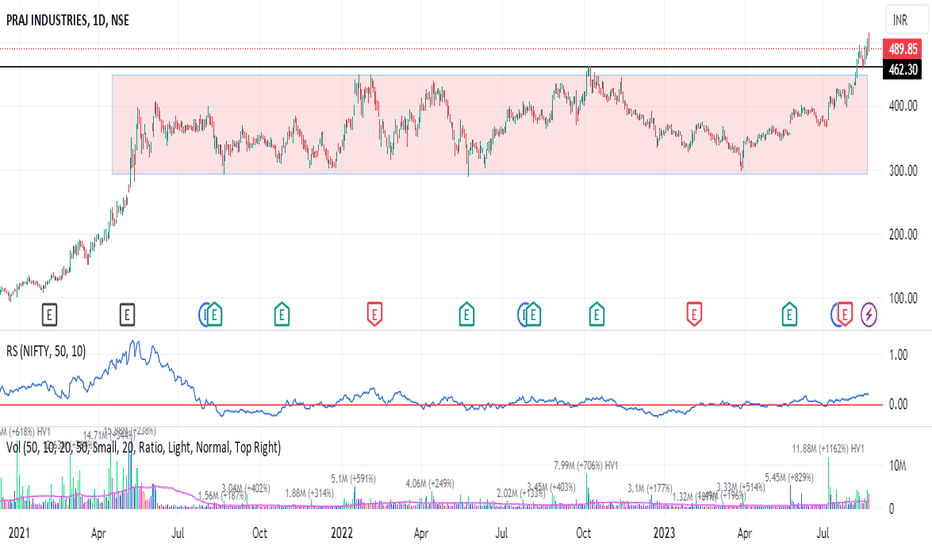Click the 10M volume scale label
Viewport: 932px width, 550px height.
(x=898, y=466)
